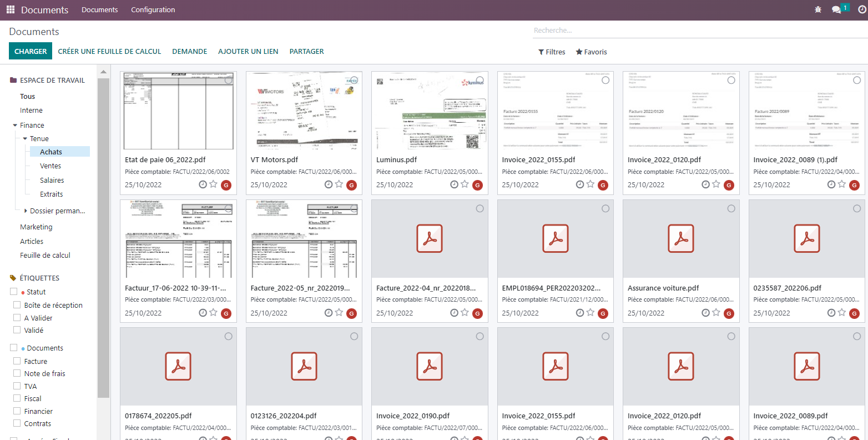Open the Invoice_2022_0155.pdf thumbnail preview in the top row
This screenshot has width=868, height=440.
pyautogui.click(x=556, y=111)
